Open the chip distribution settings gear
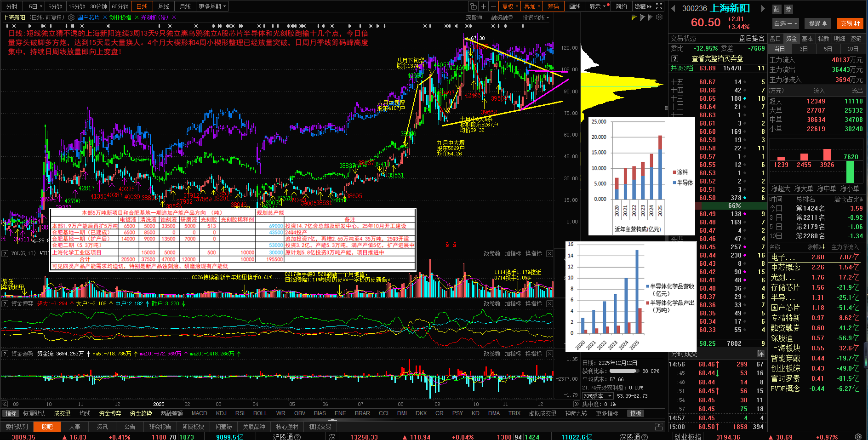This screenshot has height=440, width=868. 659,17
